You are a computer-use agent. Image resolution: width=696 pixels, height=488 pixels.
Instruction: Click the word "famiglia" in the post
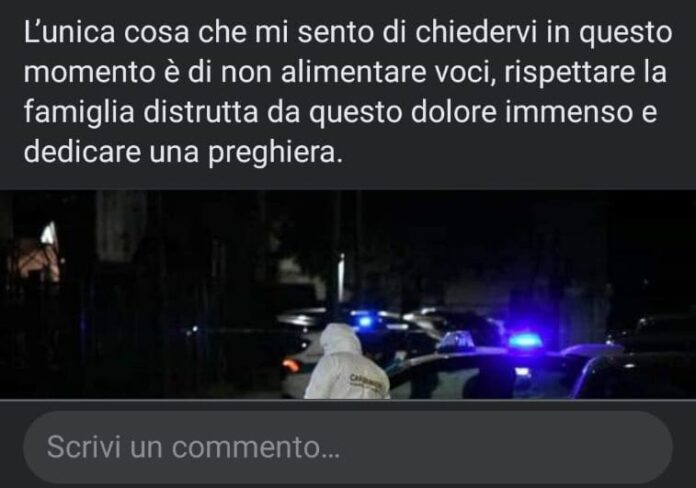point(79,112)
